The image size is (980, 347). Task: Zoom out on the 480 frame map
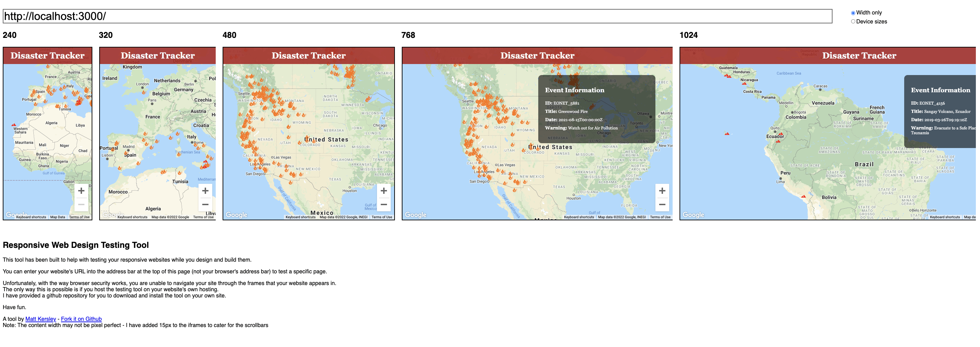pyautogui.click(x=384, y=204)
